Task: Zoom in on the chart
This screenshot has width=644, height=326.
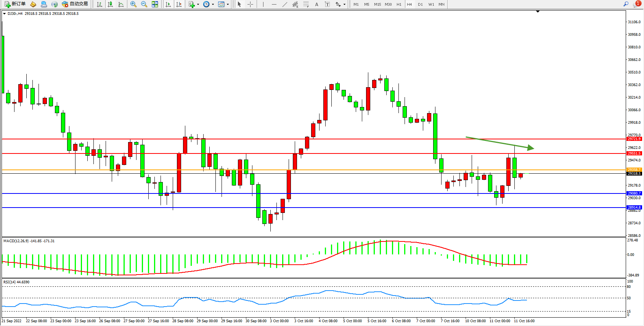Action: tap(133, 4)
